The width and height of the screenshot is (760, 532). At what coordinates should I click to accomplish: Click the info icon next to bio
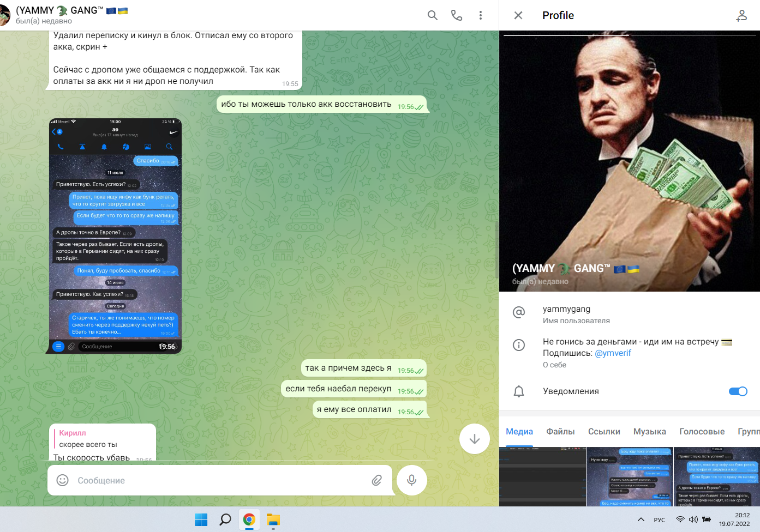pyautogui.click(x=519, y=345)
